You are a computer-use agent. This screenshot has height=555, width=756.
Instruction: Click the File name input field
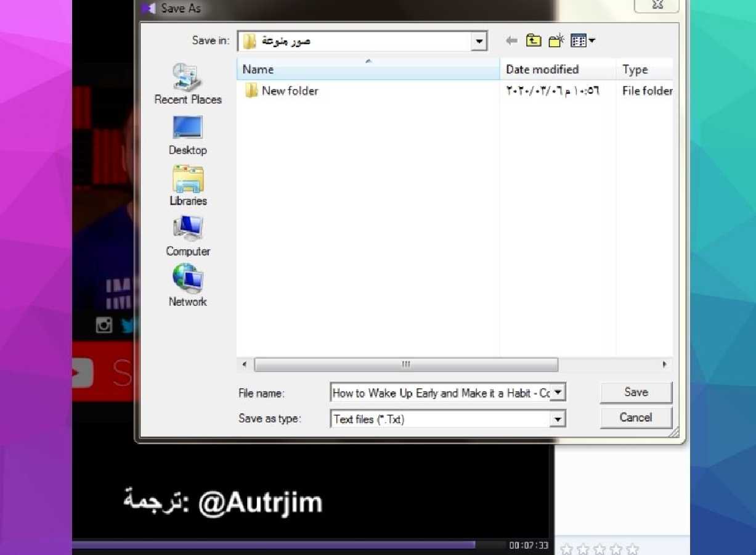click(x=441, y=393)
